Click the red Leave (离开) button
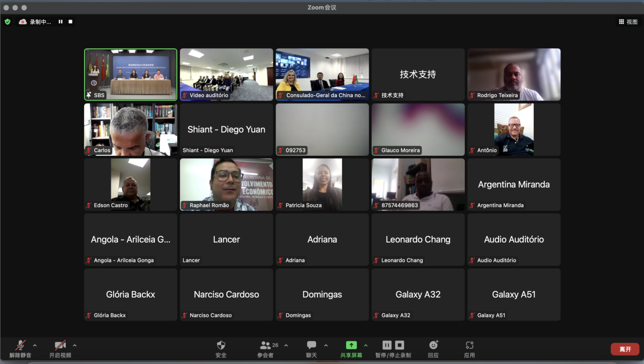 point(625,349)
